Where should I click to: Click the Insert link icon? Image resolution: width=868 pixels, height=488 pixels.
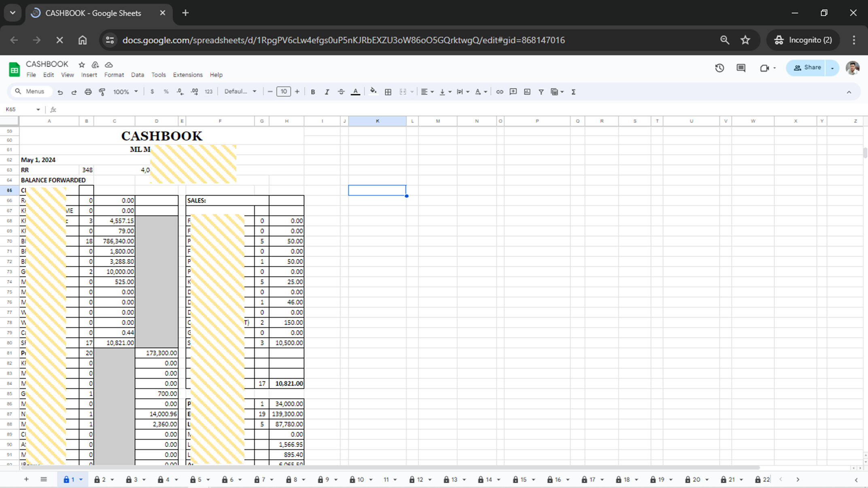499,92
